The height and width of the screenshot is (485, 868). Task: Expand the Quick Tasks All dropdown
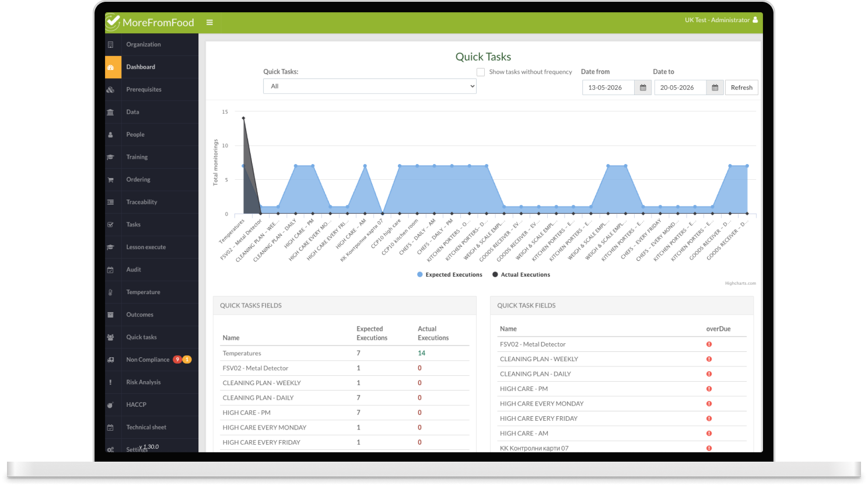[370, 86]
